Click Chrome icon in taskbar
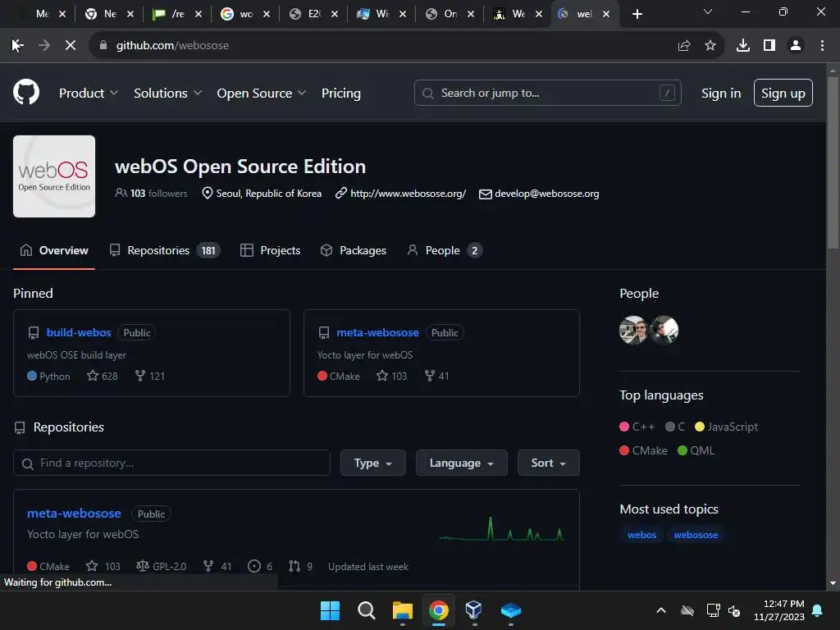 439,610
